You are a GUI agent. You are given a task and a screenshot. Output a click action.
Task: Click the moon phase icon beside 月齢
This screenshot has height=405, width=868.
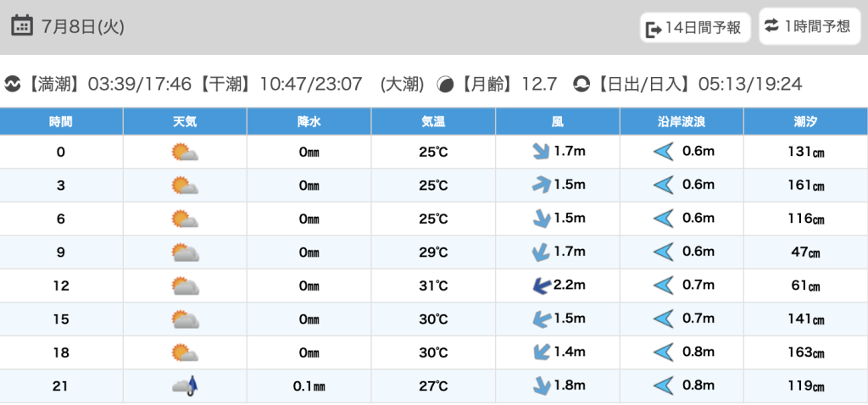[444, 84]
